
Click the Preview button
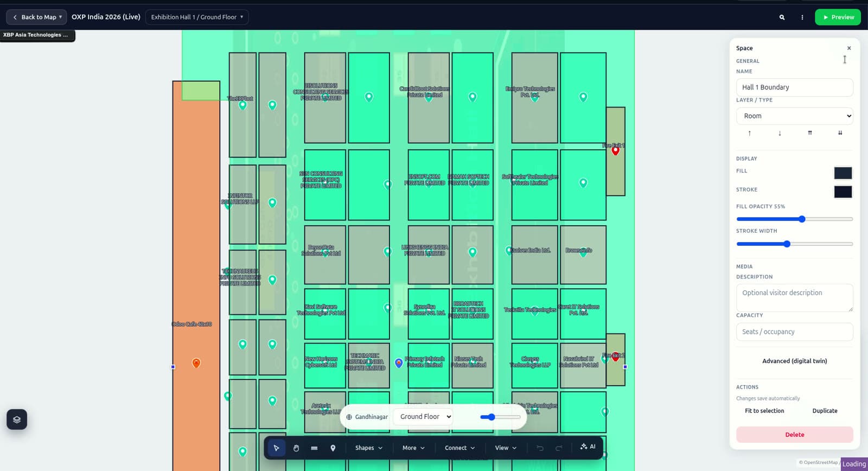[x=838, y=17]
